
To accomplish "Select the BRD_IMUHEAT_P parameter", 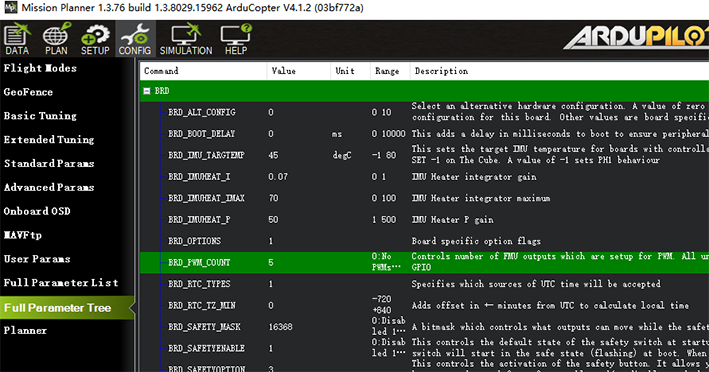I will 199,220.
